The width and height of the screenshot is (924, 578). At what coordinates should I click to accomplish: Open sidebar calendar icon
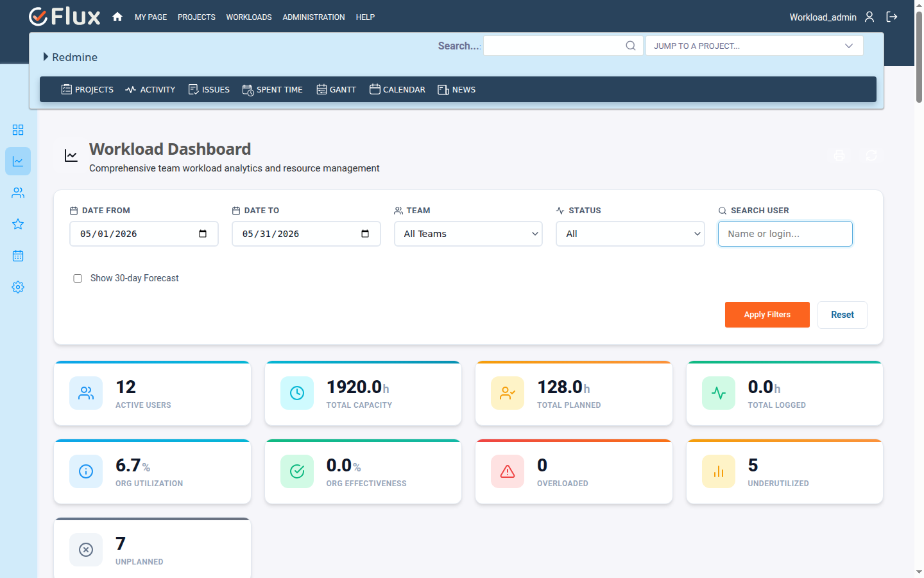tap(18, 256)
